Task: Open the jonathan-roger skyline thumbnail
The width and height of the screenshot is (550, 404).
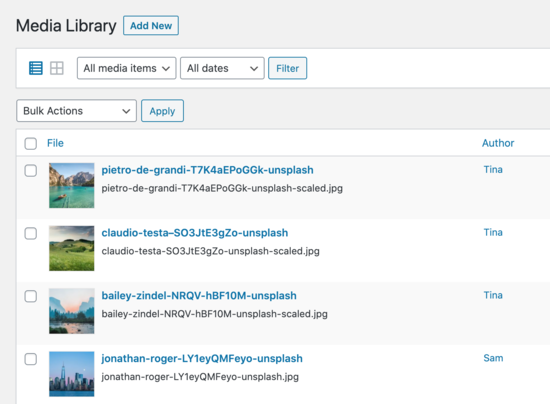Action: click(x=72, y=373)
